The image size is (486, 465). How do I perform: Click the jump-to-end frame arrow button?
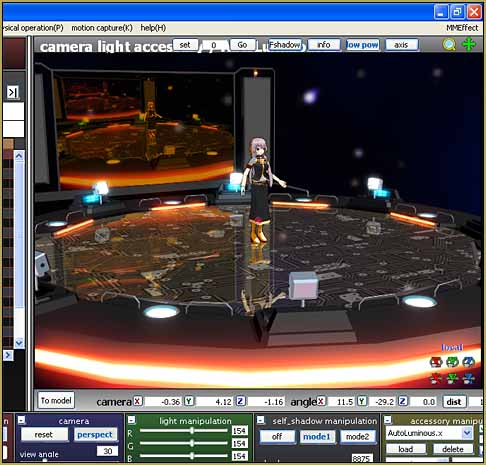click(x=13, y=92)
